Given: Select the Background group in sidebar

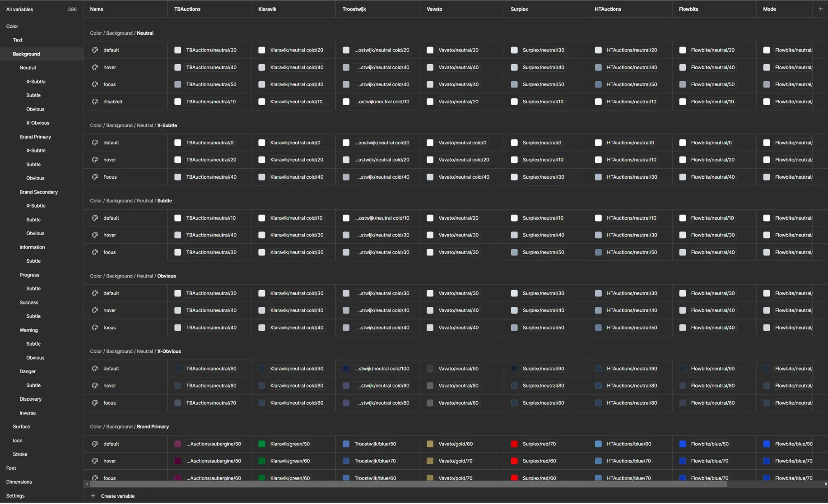Looking at the screenshot, I should point(41,54).
